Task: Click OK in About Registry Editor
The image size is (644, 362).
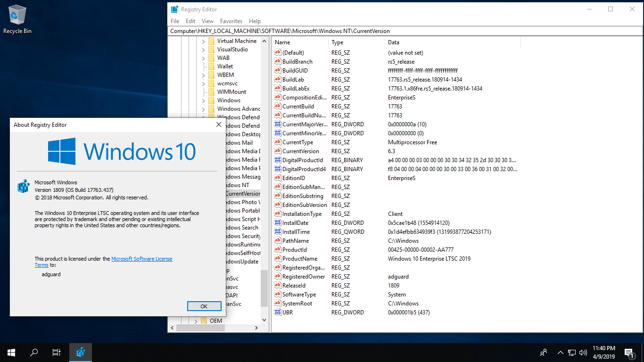Action: point(204,306)
